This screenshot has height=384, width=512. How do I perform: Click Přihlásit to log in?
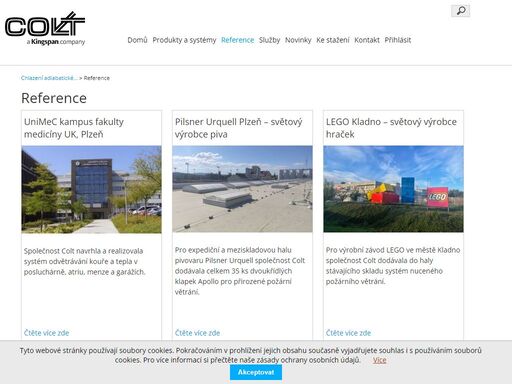pos(398,40)
